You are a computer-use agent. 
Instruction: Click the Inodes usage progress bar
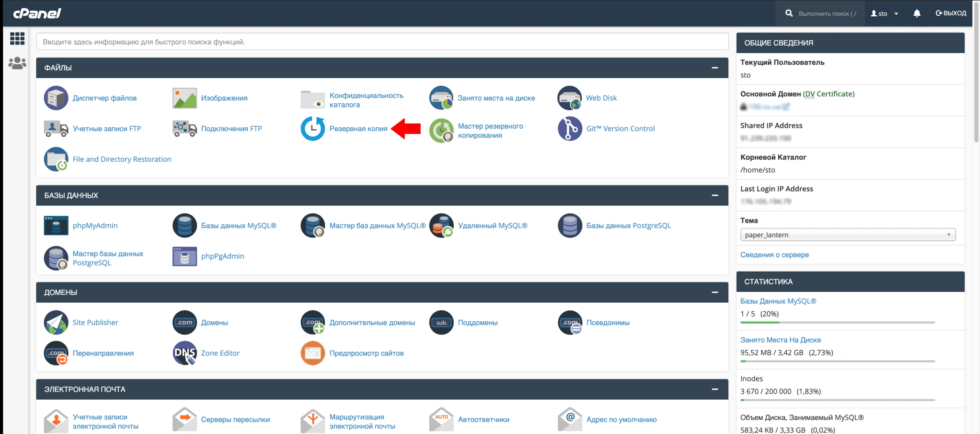click(838, 400)
